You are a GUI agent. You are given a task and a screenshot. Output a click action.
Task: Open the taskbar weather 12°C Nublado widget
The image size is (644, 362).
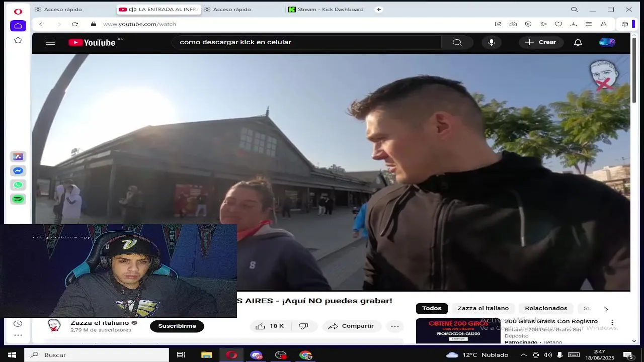tap(477, 355)
